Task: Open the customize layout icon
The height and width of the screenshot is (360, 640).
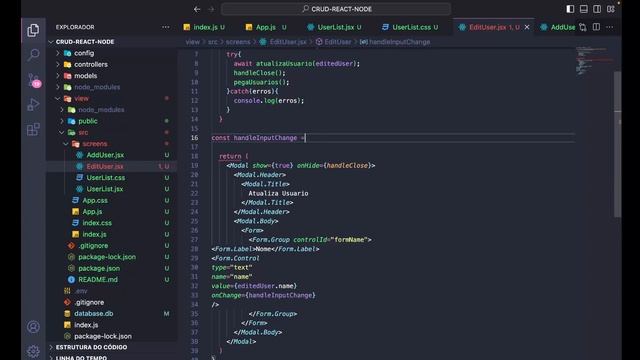Action: click(x=611, y=9)
